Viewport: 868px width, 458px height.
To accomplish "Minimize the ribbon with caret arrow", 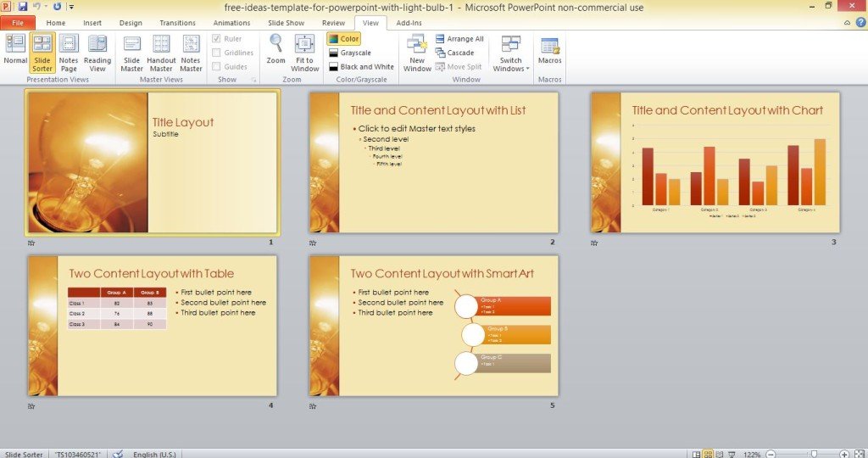I will (847, 23).
